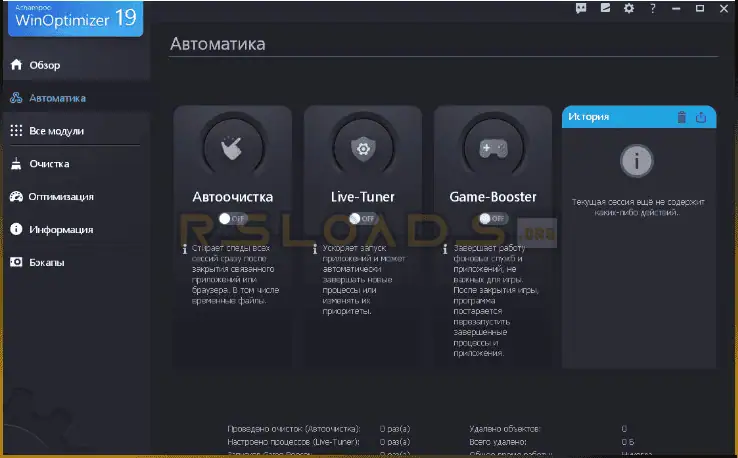Click the WinOptimizer 19 logo
738x458 pixels.
point(71,17)
